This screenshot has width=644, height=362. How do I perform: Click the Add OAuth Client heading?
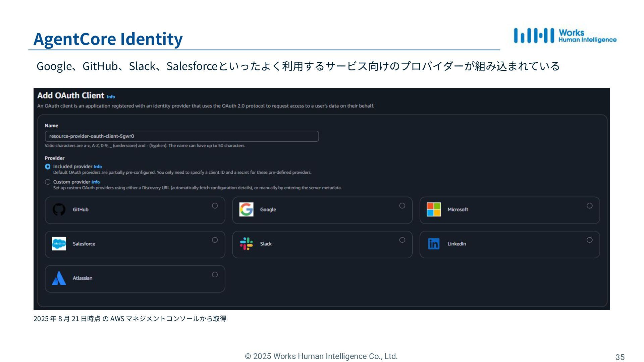pyautogui.click(x=71, y=96)
